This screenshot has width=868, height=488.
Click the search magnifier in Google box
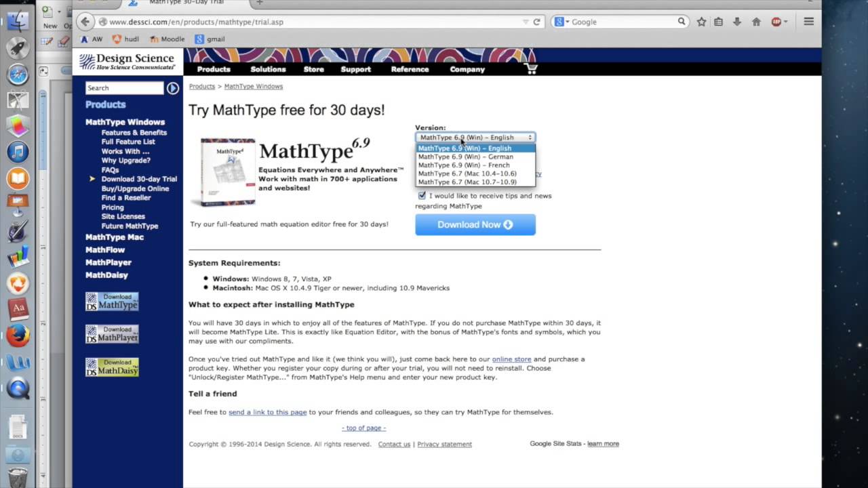(x=682, y=22)
